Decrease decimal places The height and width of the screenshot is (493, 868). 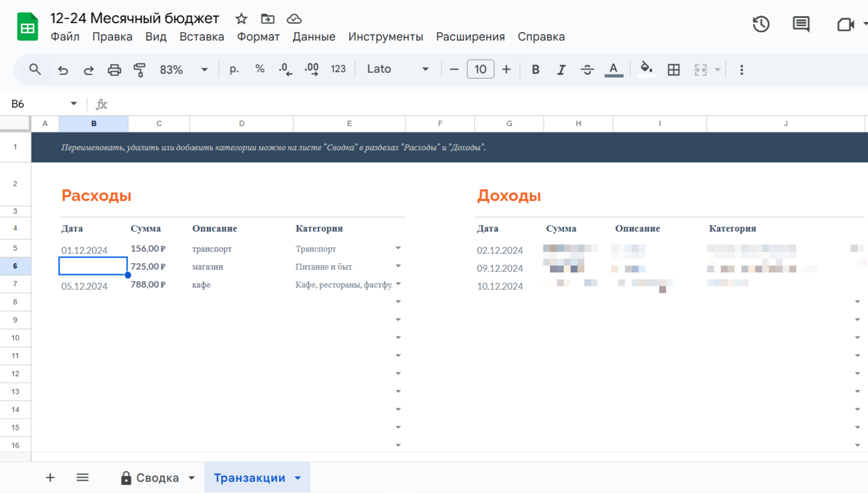point(285,69)
